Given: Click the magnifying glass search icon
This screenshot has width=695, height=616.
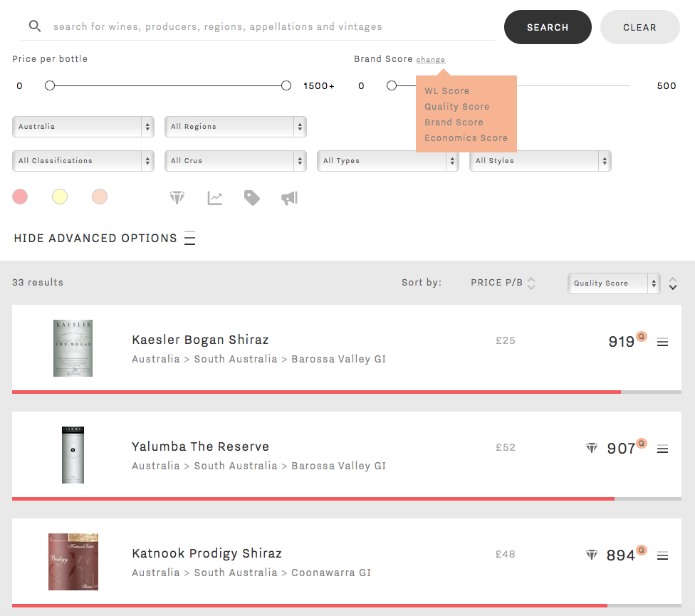Looking at the screenshot, I should coord(35,26).
